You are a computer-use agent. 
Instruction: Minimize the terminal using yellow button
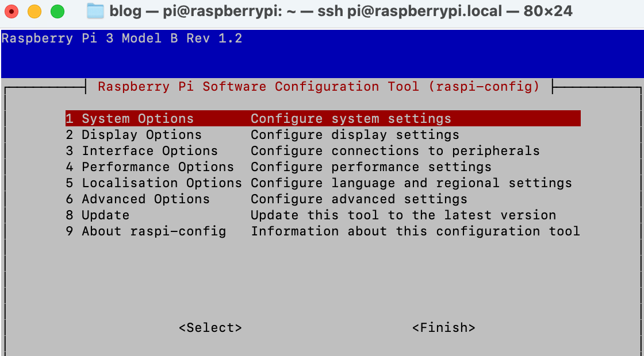tap(34, 11)
